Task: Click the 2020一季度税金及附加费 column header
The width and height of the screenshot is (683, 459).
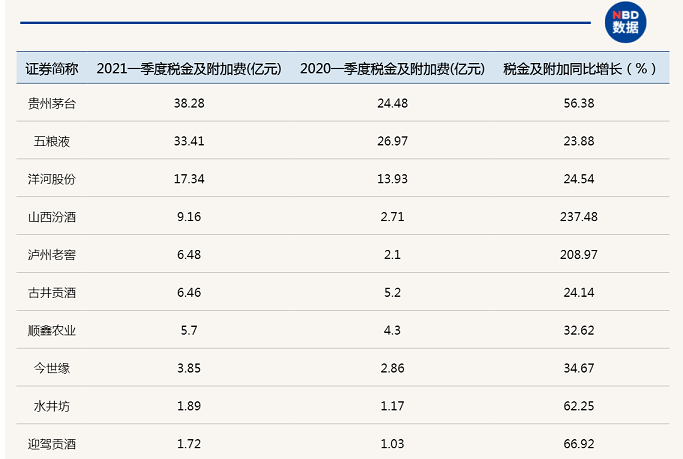Action: [392, 69]
